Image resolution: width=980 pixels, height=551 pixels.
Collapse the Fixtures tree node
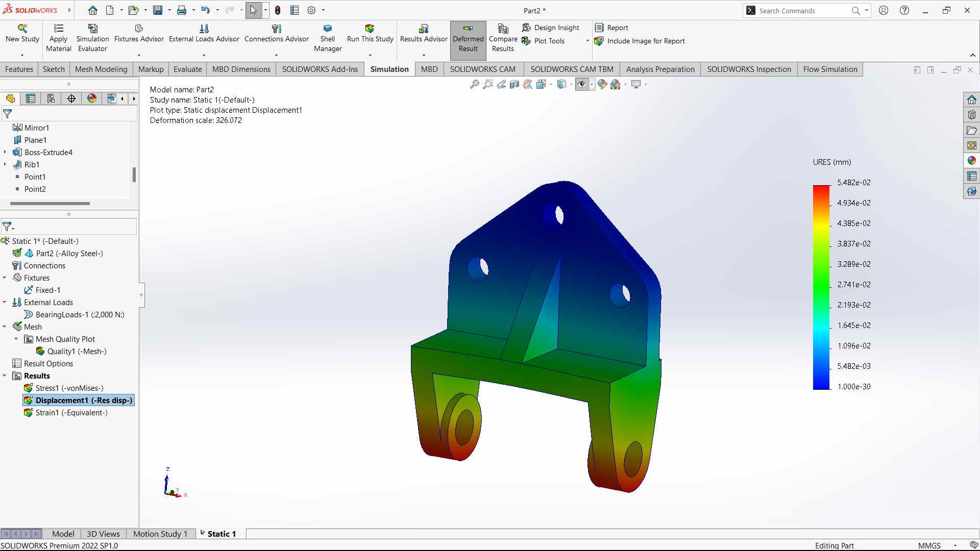pos(5,278)
